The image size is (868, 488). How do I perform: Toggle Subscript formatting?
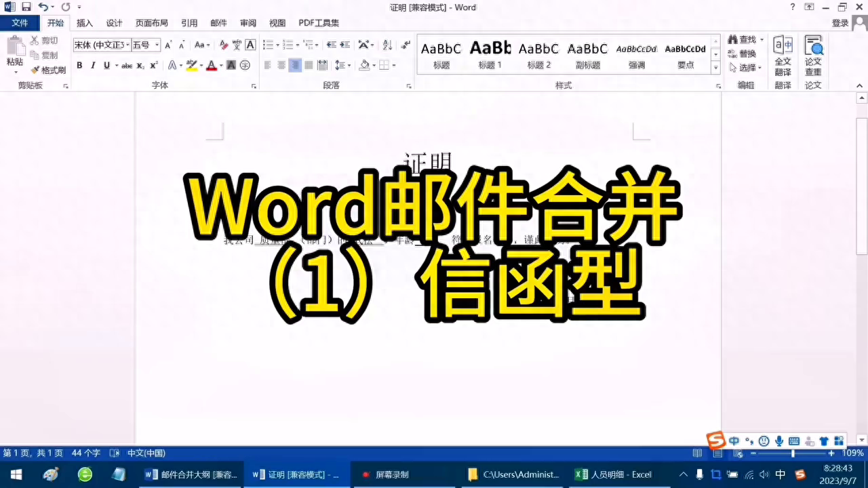click(x=140, y=65)
